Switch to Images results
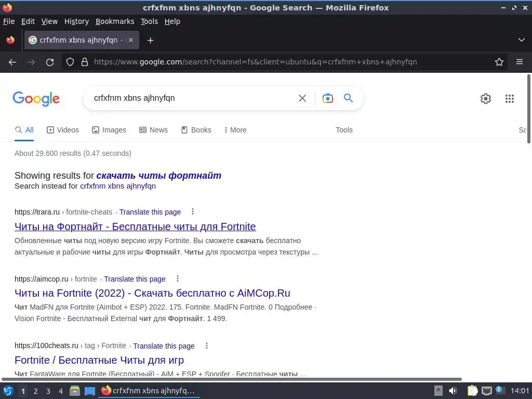The width and height of the screenshot is (532, 399). pyautogui.click(x=109, y=130)
